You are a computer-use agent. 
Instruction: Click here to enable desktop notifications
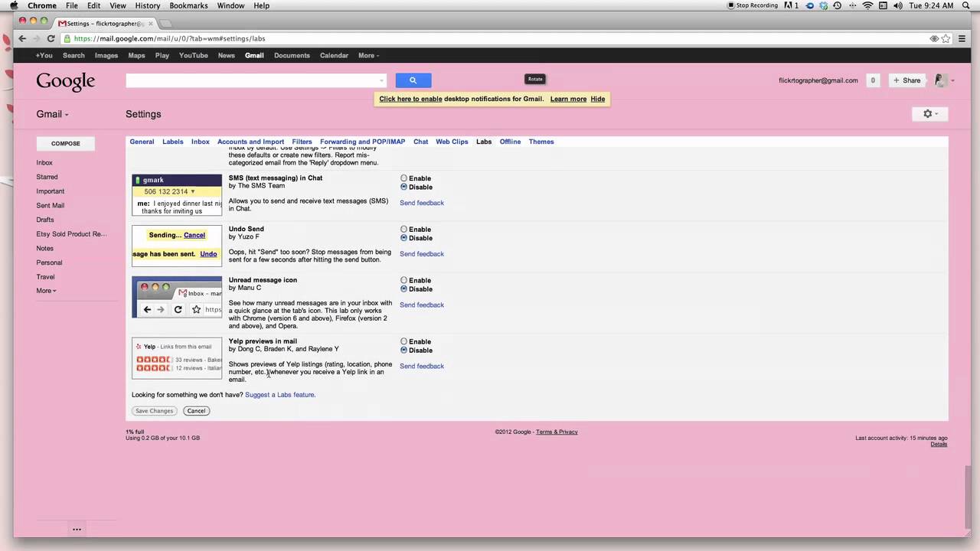click(x=410, y=99)
